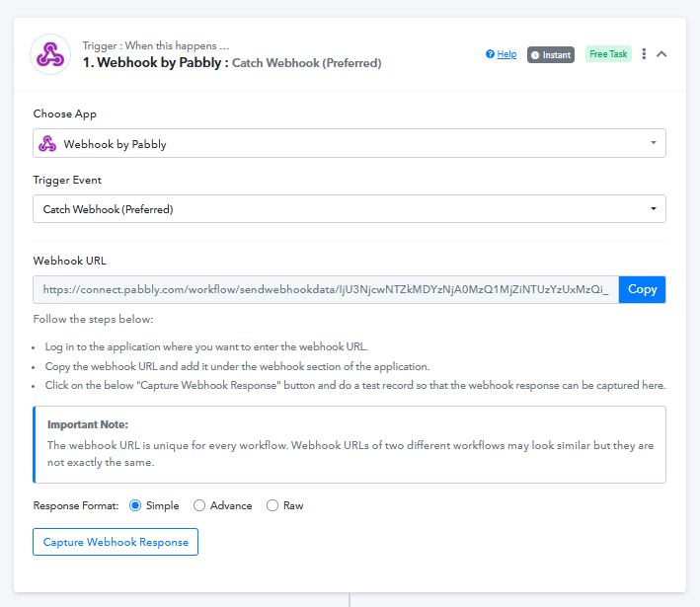
Task: Copy the webhook URL
Action: pos(642,289)
